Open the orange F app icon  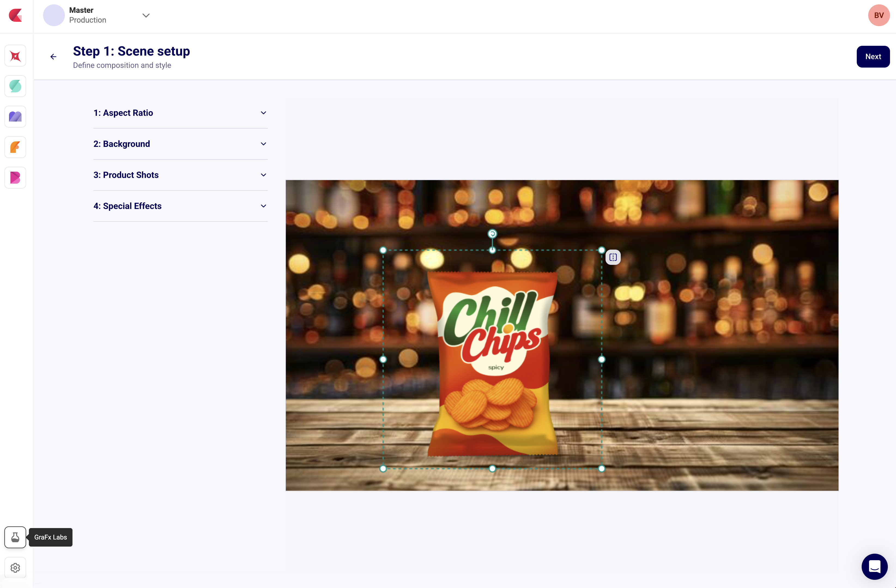pyautogui.click(x=15, y=147)
